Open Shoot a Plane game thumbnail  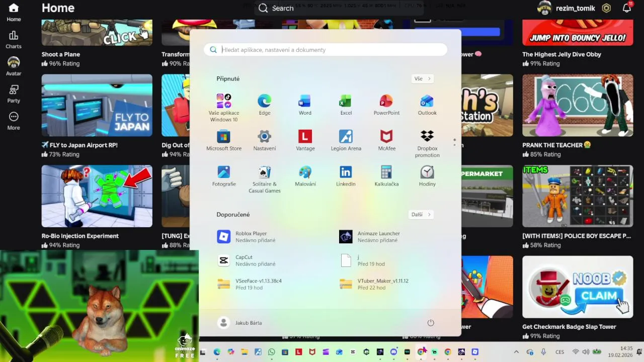coord(97,33)
